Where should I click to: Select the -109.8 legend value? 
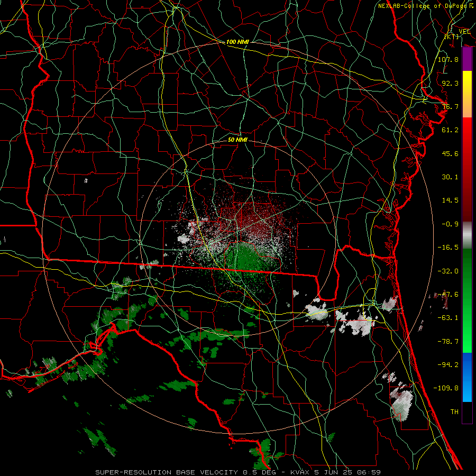point(446,388)
